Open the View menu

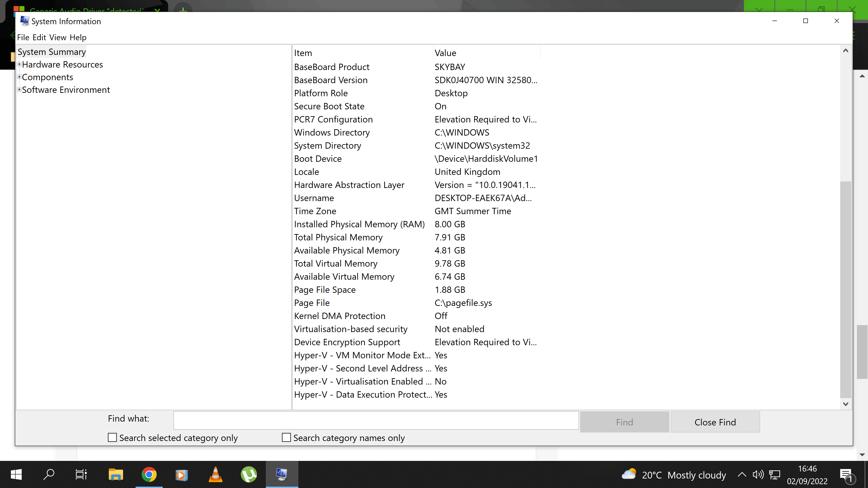click(x=58, y=37)
